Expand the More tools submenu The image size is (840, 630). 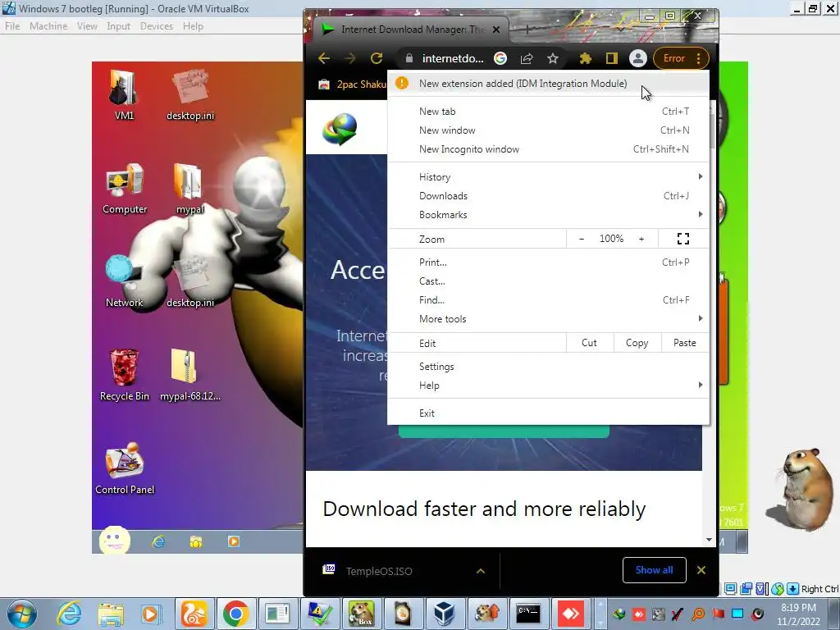(x=548, y=319)
